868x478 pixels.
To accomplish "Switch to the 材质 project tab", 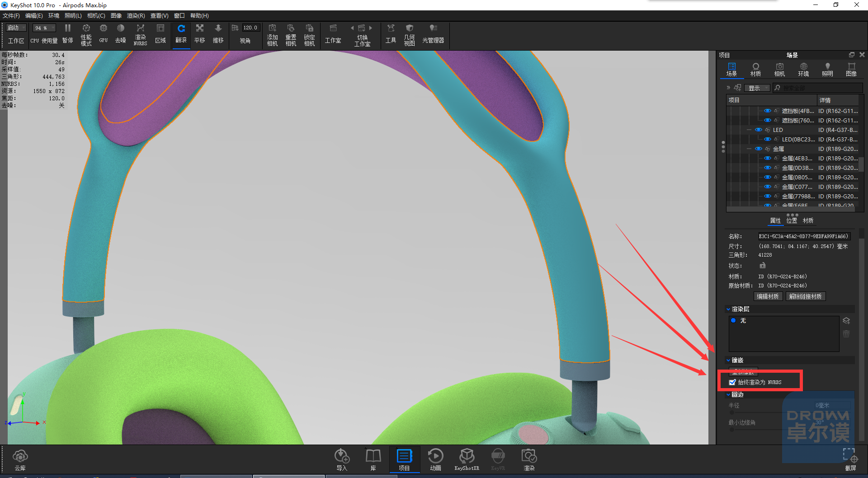I will [x=755, y=70].
